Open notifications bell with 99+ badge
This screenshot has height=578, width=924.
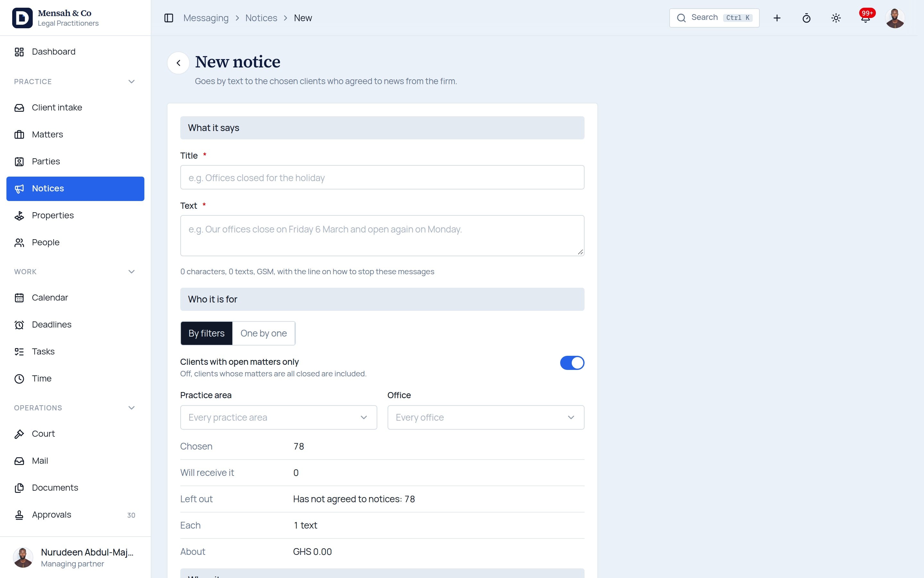[x=866, y=18]
